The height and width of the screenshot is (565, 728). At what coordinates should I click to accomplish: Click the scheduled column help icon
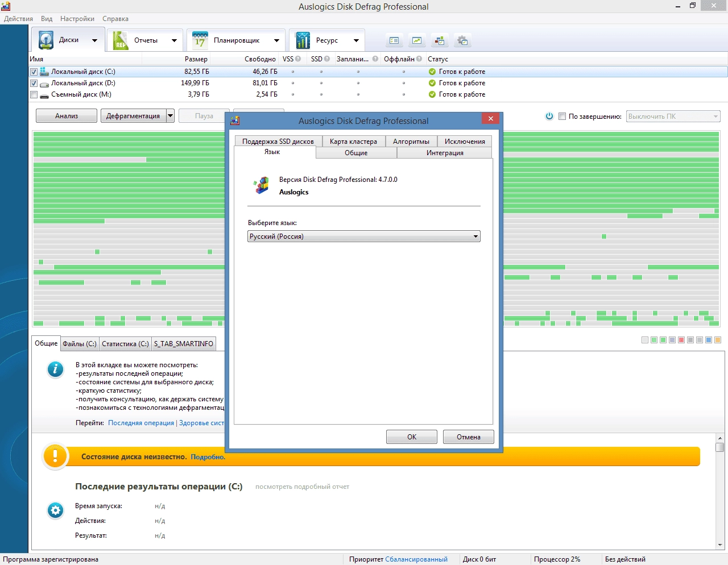(375, 59)
